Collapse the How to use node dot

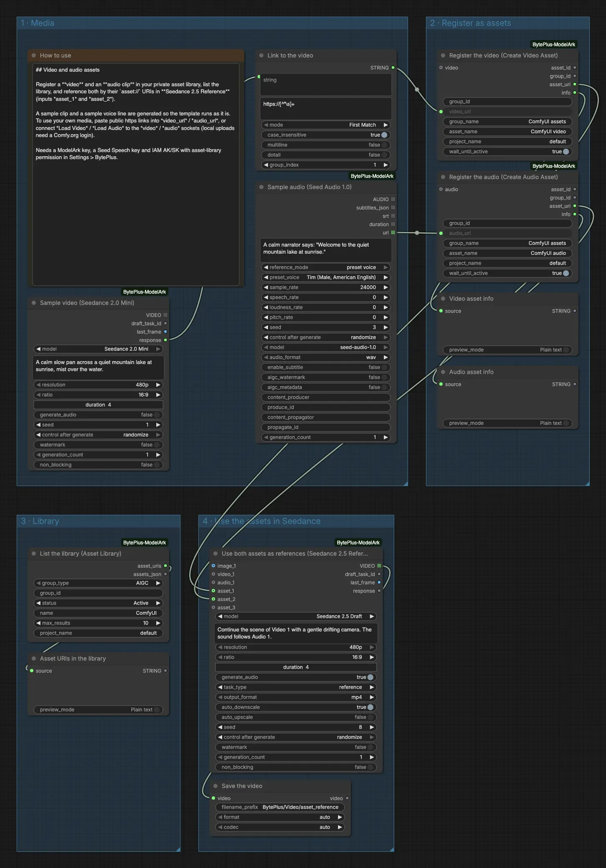coord(34,55)
